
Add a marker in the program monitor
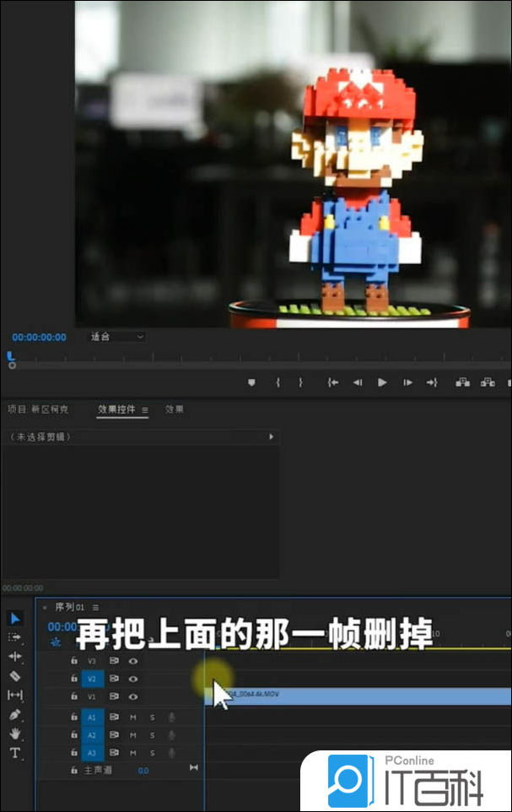pos(251,382)
